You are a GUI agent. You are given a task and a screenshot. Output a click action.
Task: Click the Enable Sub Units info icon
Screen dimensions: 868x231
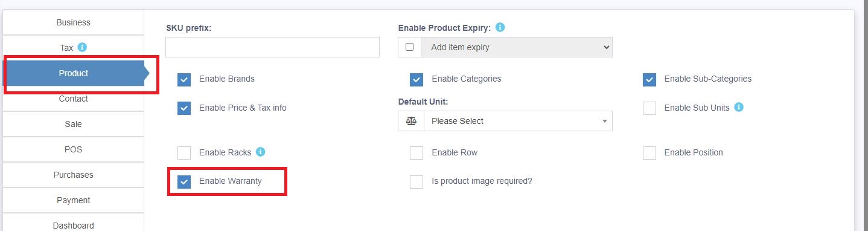coord(738,108)
